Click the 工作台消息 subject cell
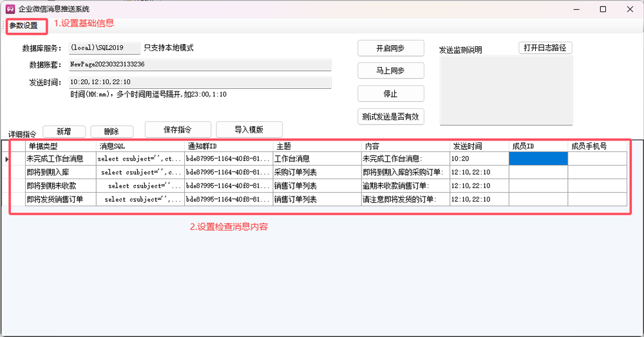The height and width of the screenshot is (337, 644). (317, 159)
